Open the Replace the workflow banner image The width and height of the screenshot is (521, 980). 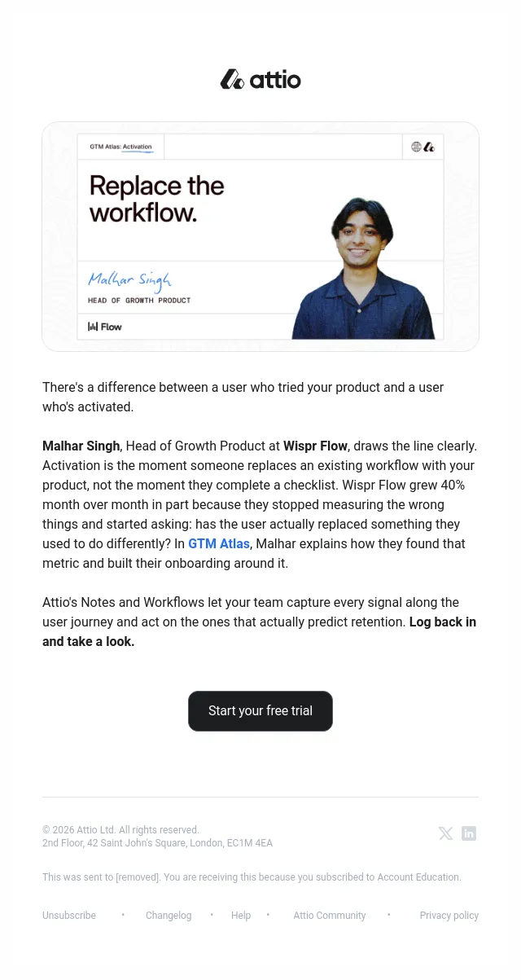point(260,237)
